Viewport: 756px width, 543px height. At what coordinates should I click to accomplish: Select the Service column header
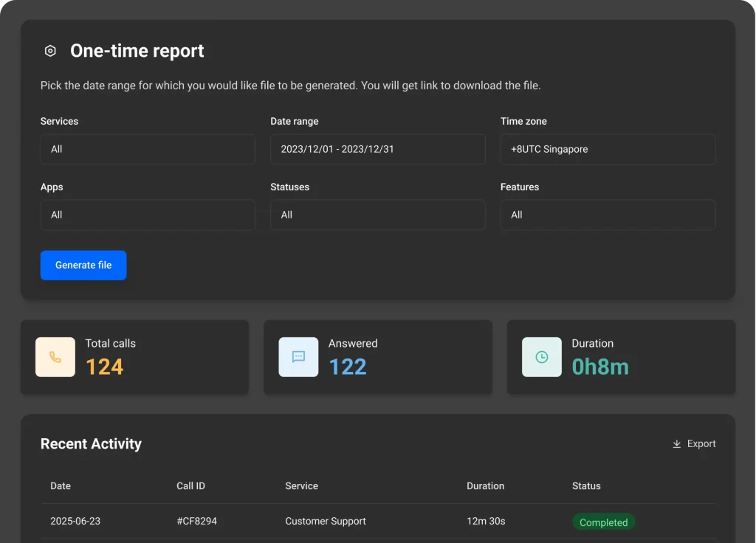coord(301,486)
